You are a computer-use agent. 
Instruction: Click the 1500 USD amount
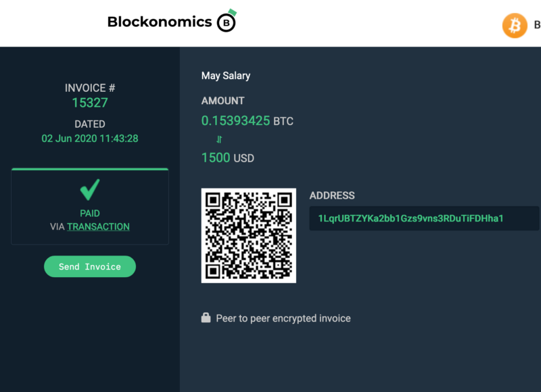click(228, 157)
